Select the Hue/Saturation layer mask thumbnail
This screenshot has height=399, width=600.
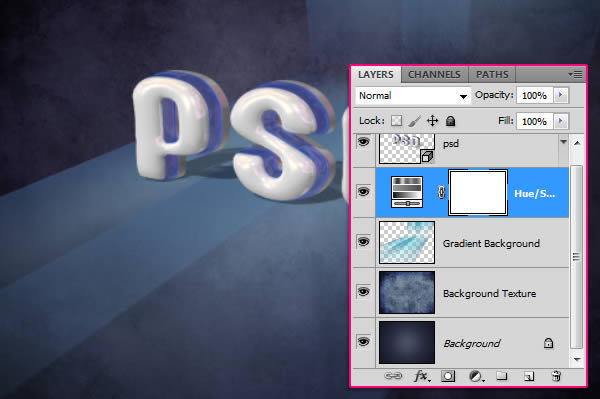click(x=478, y=192)
